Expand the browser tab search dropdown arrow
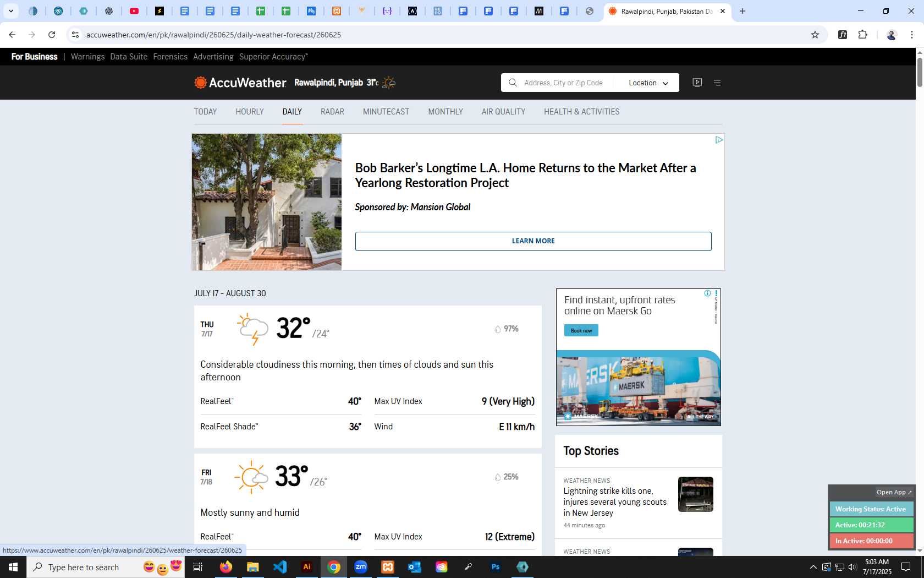Viewport: 924px width, 578px height. (10, 11)
